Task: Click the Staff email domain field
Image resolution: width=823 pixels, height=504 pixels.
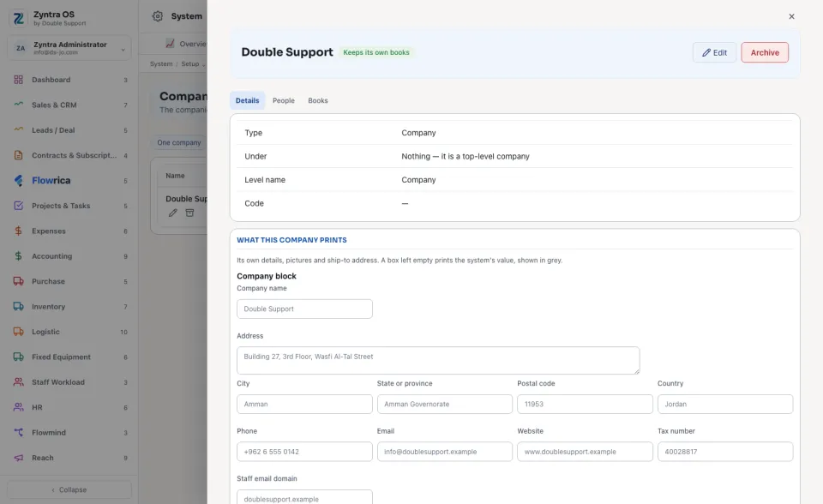Action: (304, 497)
